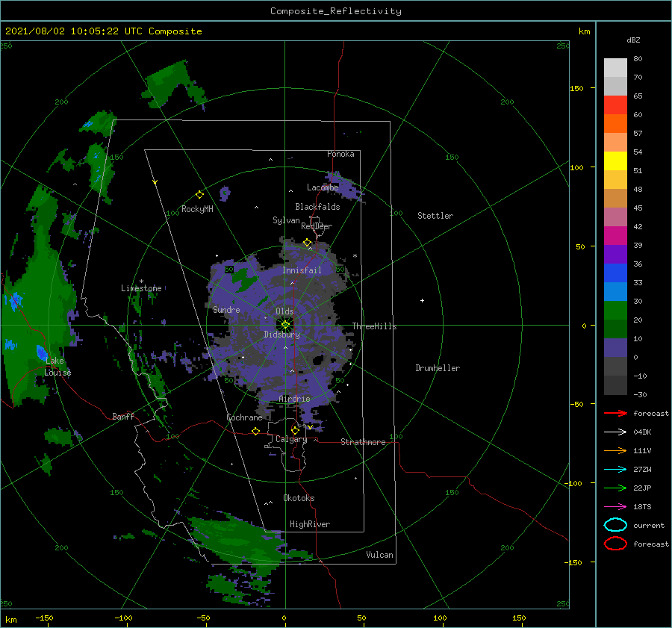Click the Lacombe city label

pyautogui.click(x=323, y=187)
